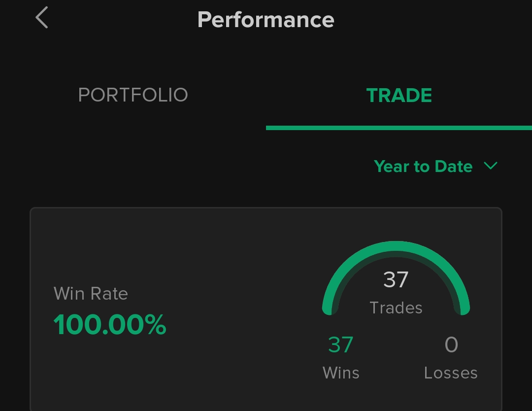Click the green underline beneath TRADE tab

[399, 128]
